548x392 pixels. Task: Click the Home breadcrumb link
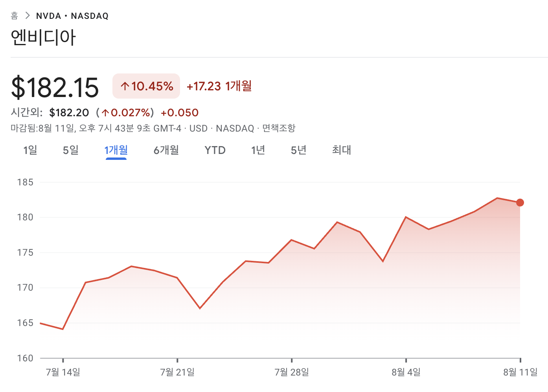coord(15,16)
